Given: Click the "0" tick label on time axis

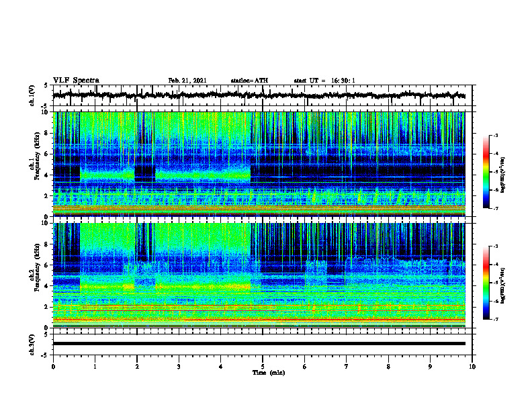Looking at the screenshot, I should [53, 367].
